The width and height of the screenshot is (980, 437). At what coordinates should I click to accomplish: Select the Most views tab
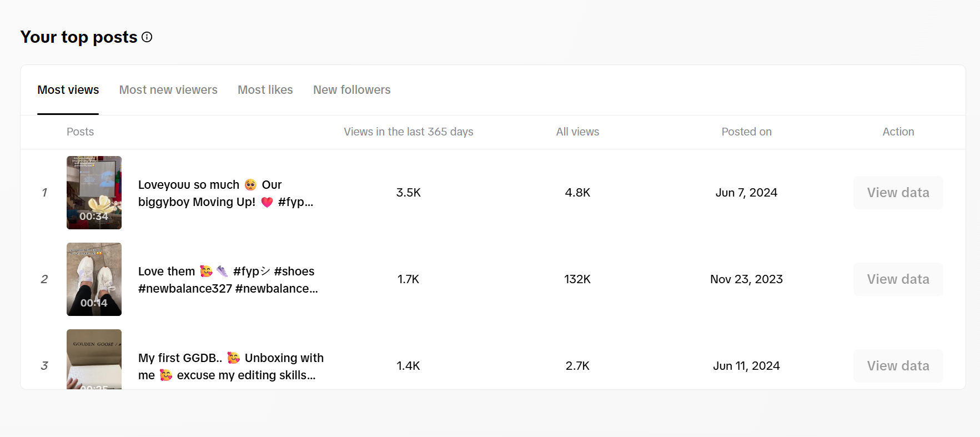pyautogui.click(x=68, y=90)
